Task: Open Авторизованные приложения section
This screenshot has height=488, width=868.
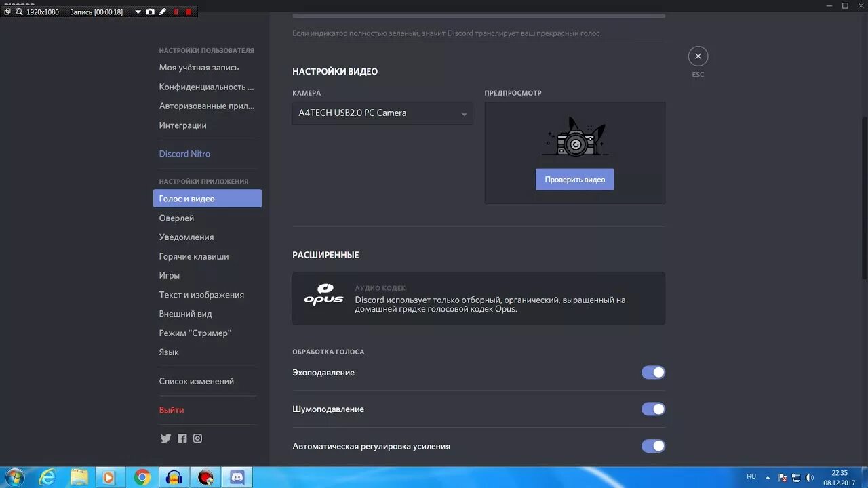Action: 208,106
